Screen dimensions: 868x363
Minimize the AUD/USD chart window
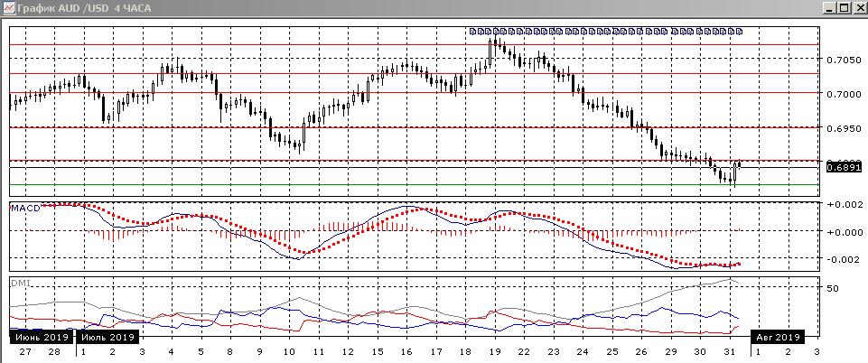click(830, 8)
